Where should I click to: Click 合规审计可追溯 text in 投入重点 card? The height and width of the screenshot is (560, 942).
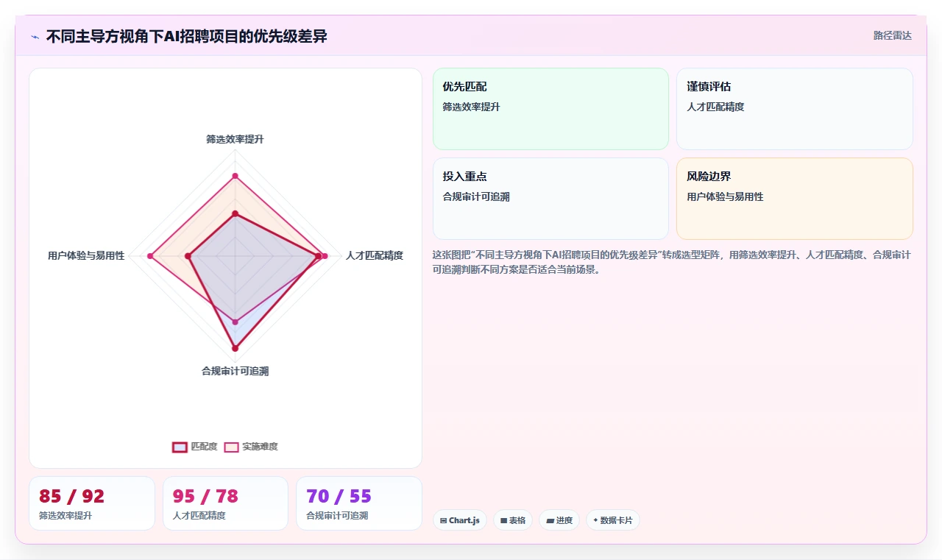point(476,196)
